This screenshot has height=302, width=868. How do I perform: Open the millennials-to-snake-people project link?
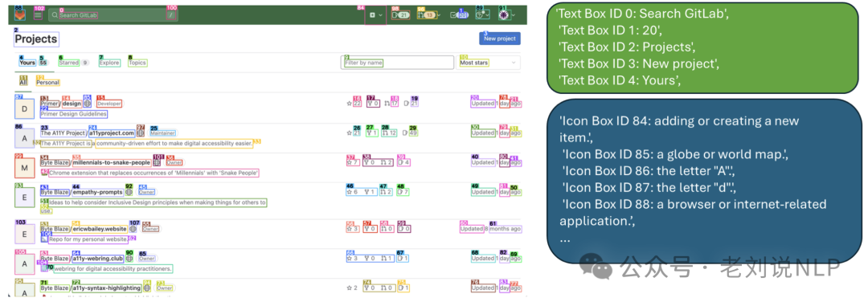111,162
